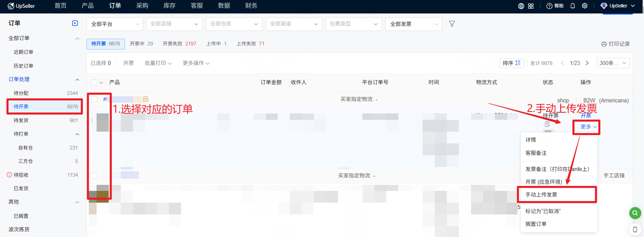Click the filter funnel icon
The width and height of the screenshot is (644, 237).
[452, 24]
